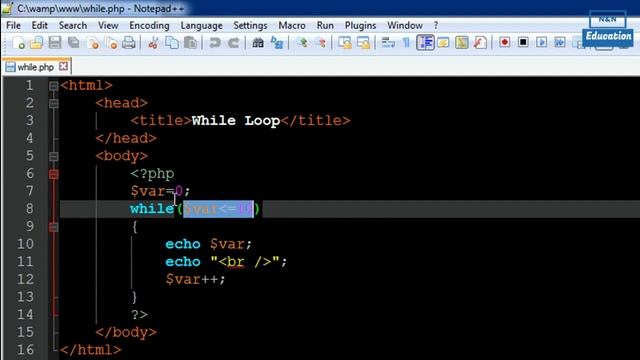Viewport: 640px width, 360px height.
Task: Toggle synchronize horizontal scrolling icon
Action: (363, 42)
